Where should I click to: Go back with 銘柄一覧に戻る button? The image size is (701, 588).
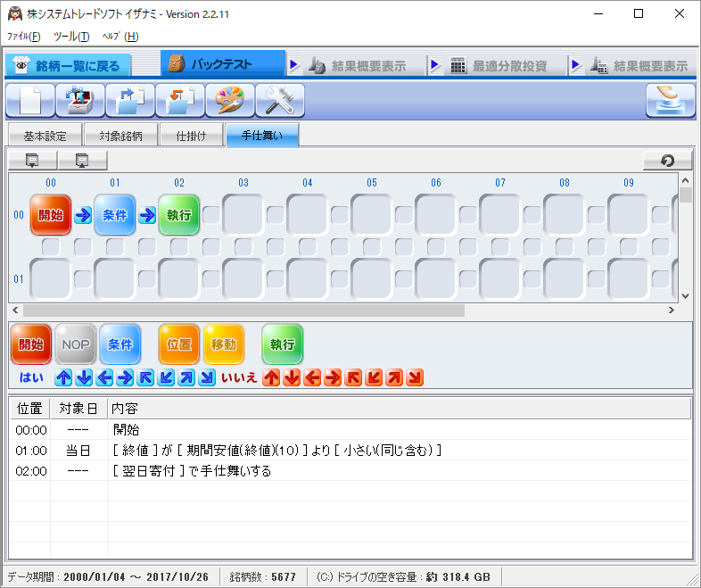pyautogui.click(x=68, y=66)
